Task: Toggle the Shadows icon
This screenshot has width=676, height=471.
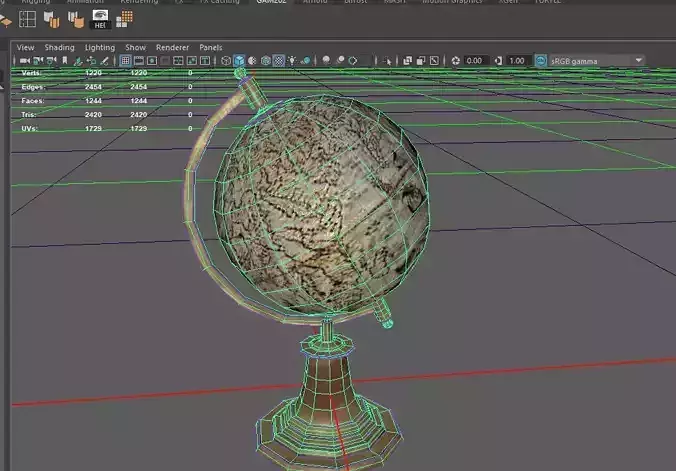Action: coord(306,61)
